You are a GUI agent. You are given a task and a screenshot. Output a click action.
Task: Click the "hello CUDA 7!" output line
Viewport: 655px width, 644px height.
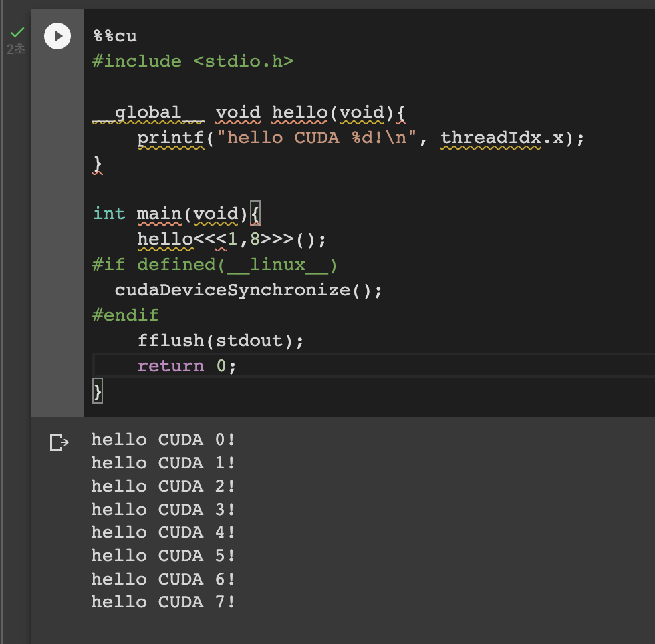(x=163, y=601)
